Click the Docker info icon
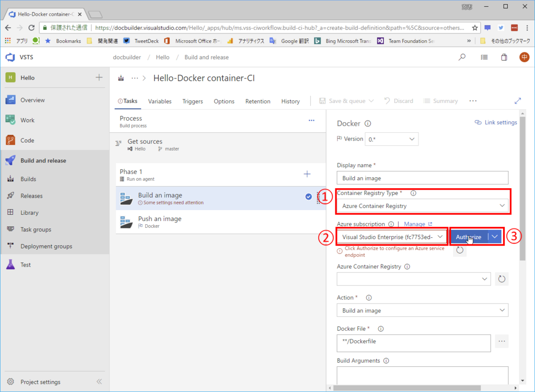The height and width of the screenshot is (392, 535). click(368, 123)
